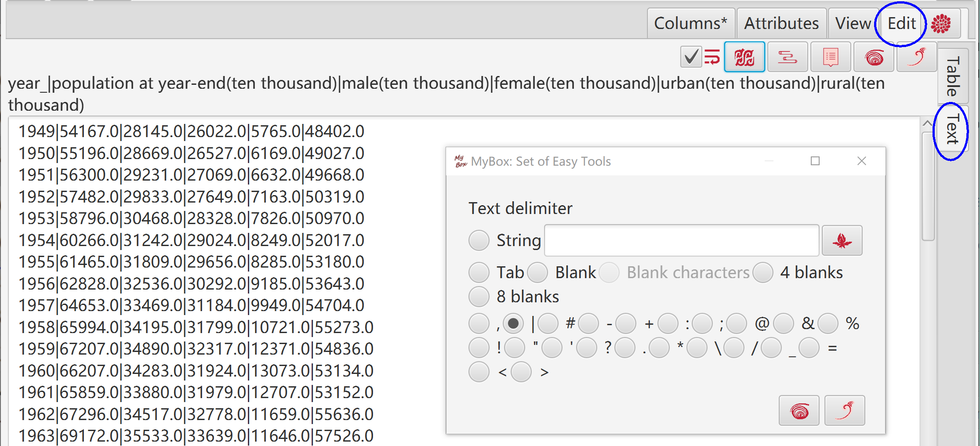980x446 pixels.
Task: Choose the 8 blanks delimiter option
Action: pos(479,297)
